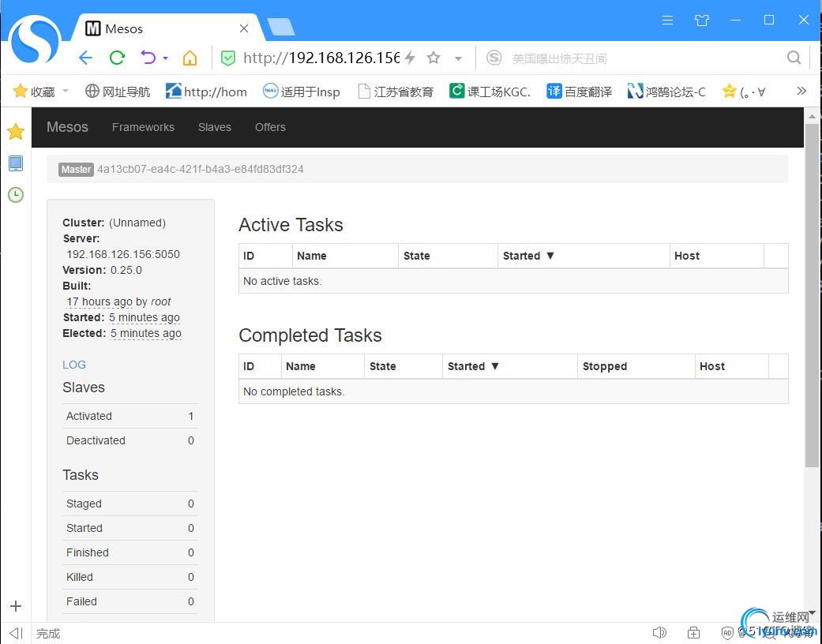Click the Deactivated slaves row

[x=130, y=440]
